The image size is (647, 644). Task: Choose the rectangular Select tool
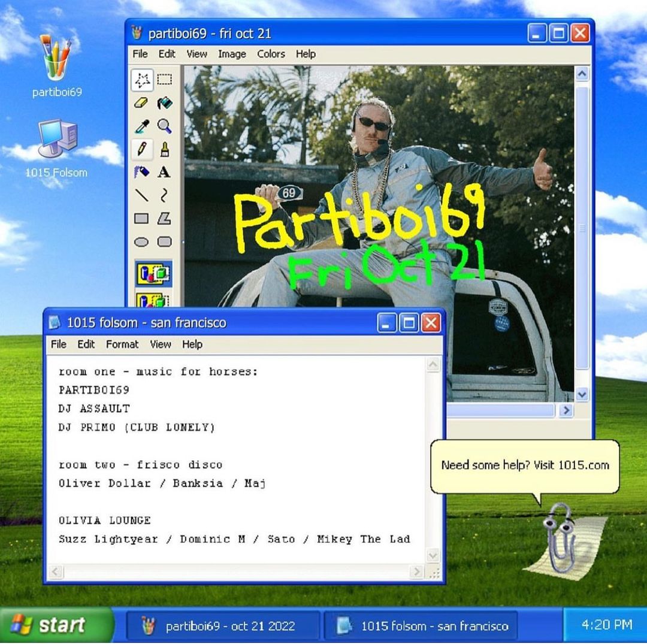(164, 79)
